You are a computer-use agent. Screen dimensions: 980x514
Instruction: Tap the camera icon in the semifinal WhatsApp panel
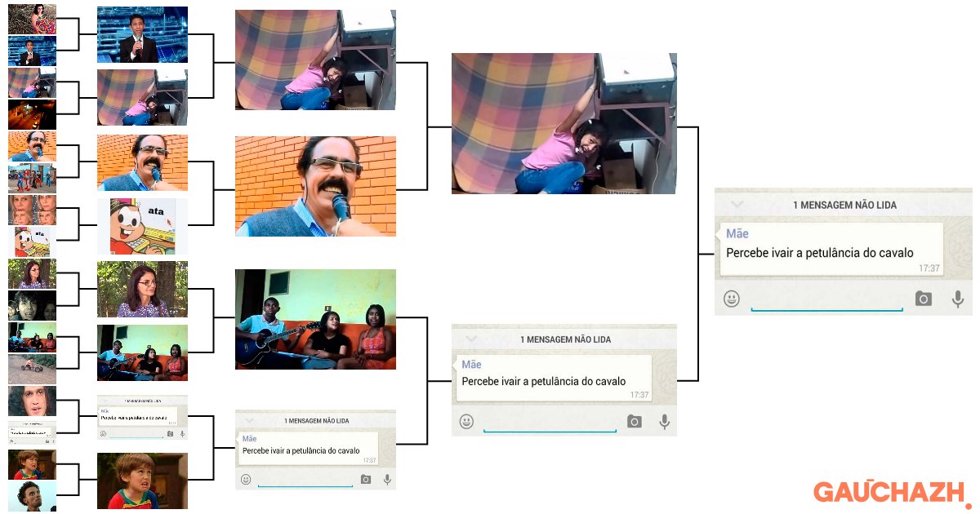pyautogui.click(x=635, y=421)
